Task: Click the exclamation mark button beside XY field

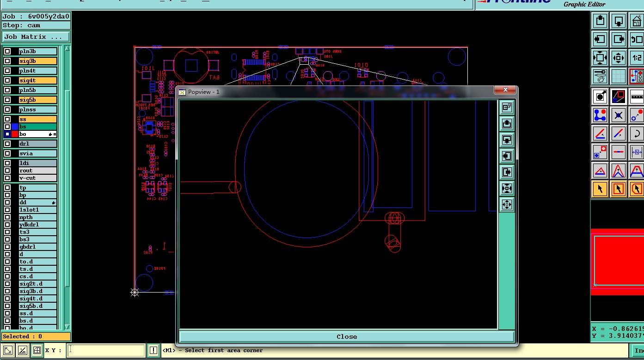Action: (153, 350)
